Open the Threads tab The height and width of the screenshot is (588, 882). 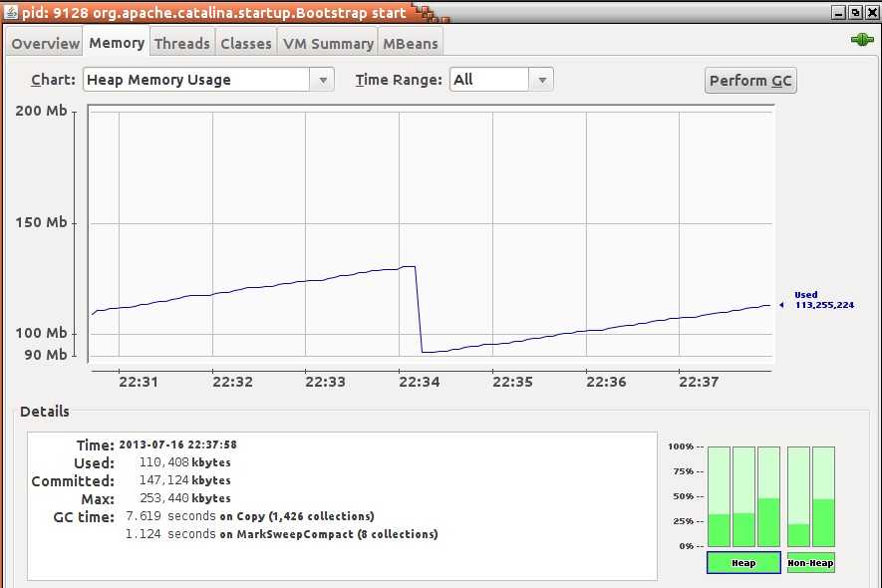pyautogui.click(x=181, y=43)
